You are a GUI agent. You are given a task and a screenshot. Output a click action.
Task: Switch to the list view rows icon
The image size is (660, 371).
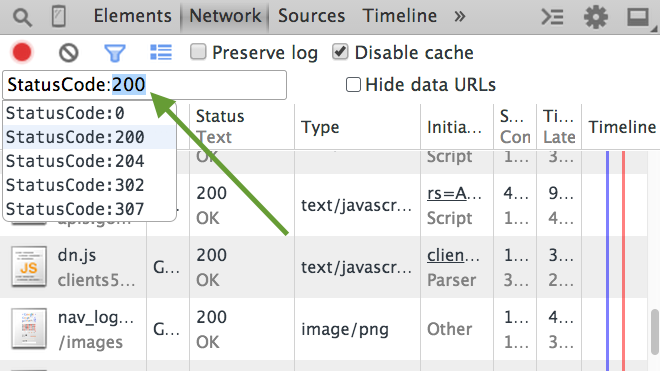click(x=161, y=53)
